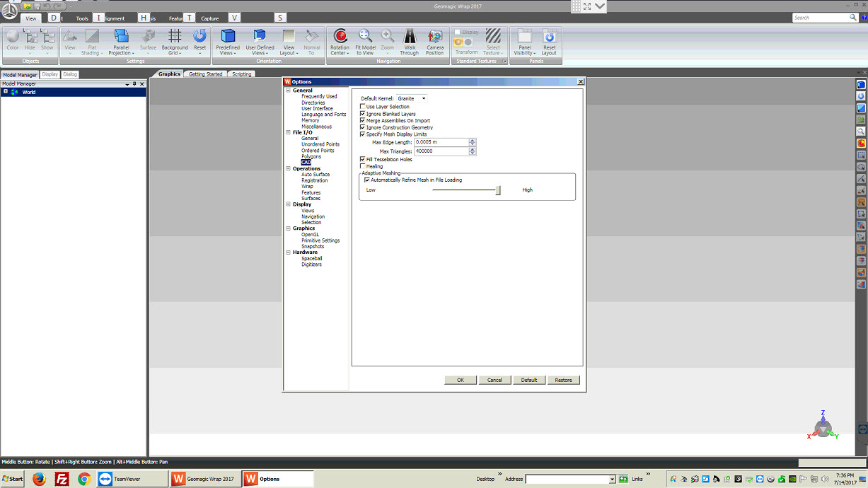
Task: Uncheck Specify Mesh Display Limits
Action: tap(363, 134)
